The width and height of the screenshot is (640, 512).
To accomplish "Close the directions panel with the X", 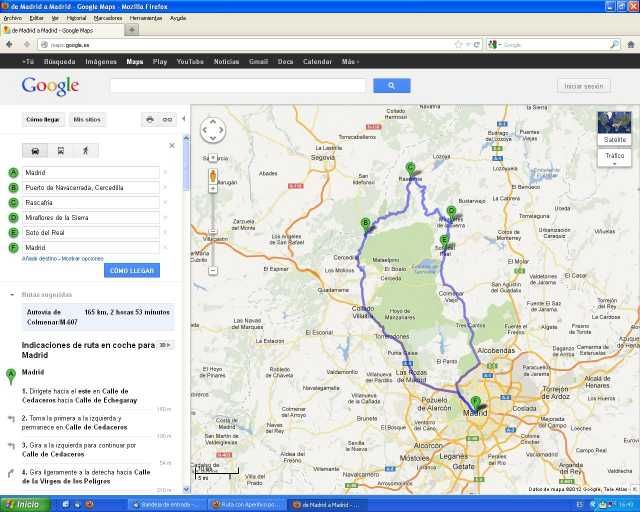I will 171,144.
